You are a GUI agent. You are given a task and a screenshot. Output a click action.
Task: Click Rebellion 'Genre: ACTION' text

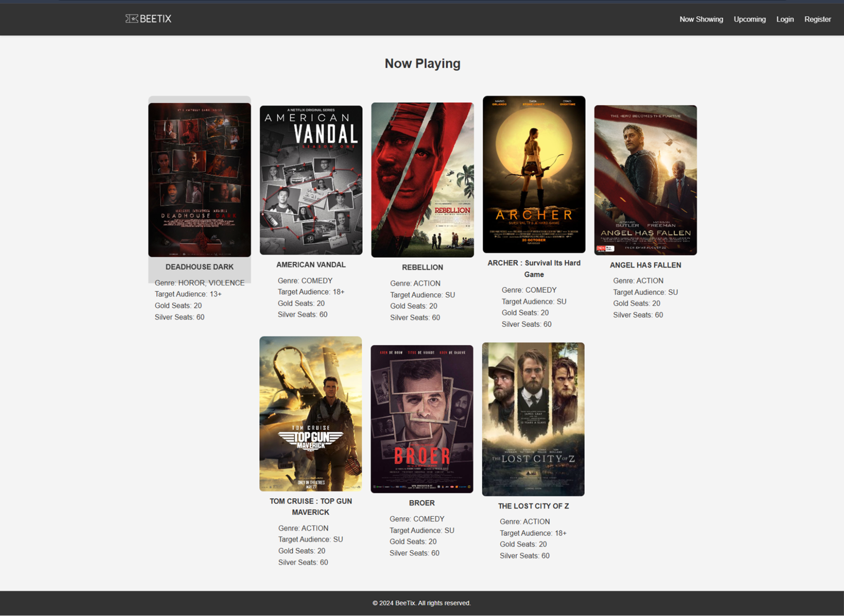tap(415, 284)
